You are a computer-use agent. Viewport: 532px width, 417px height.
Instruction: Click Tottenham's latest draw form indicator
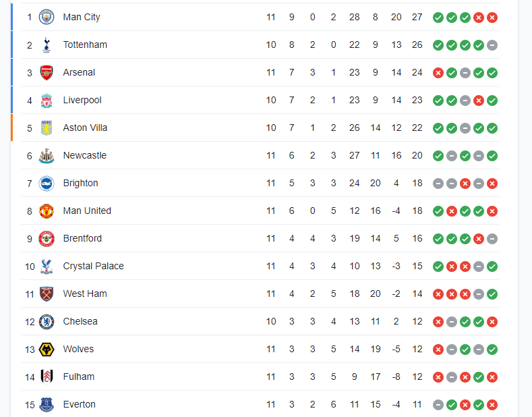(492, 45)
